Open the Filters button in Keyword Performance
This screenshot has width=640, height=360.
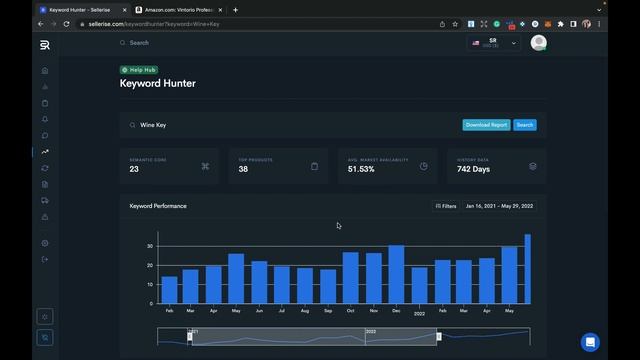pyautogui.click(x=446, y=206)
